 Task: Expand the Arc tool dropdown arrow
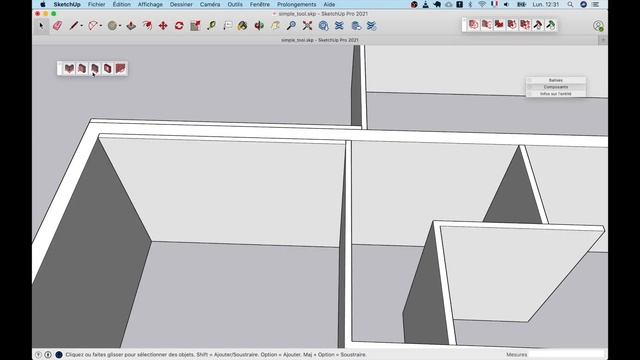click(101, 26)
